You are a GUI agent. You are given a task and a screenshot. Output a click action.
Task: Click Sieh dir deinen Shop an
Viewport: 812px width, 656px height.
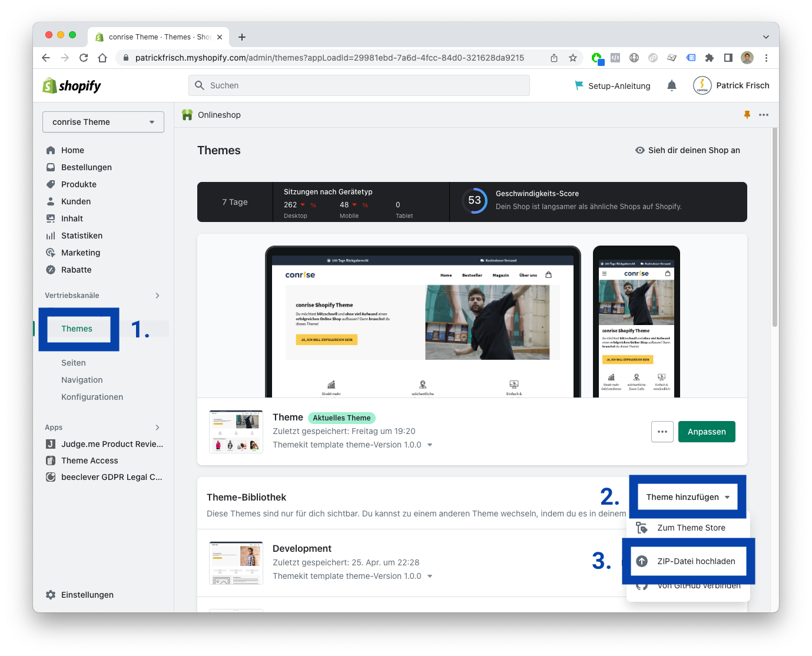(688, 150)
